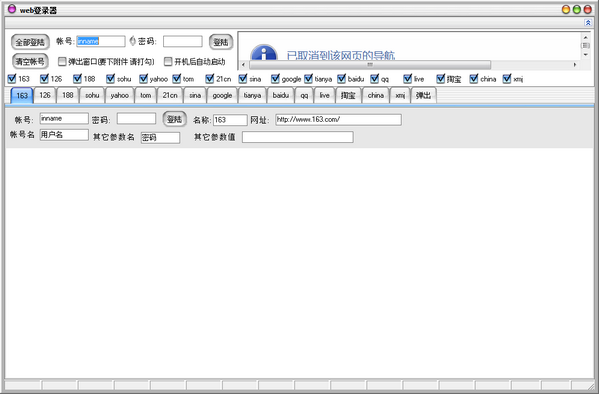Image resolution: width=599 pixels, height=394 pixels.
Task: Toggle the china checkbox
Action: (474, 79)
